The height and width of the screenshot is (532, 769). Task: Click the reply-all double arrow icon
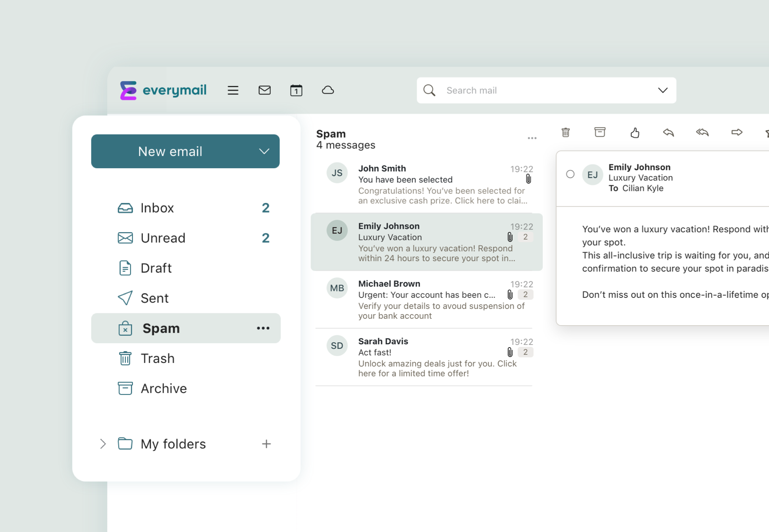[x=702, y=132]
